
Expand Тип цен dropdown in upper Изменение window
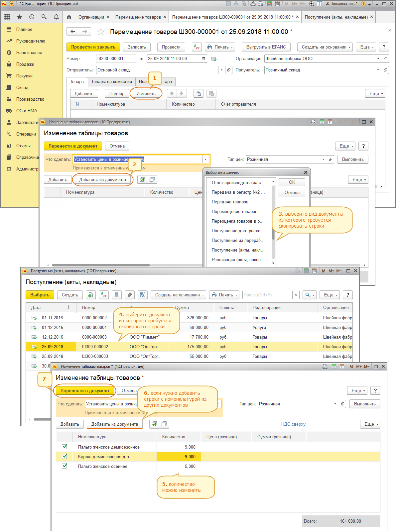pos(323,160)
